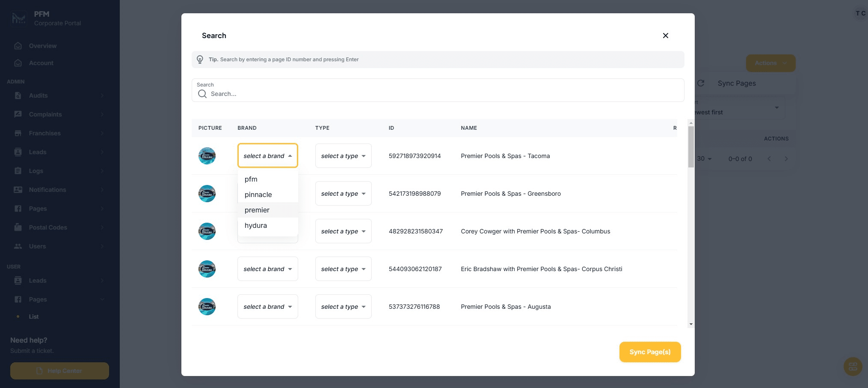The height and width of the screenshot is (388, 868).
Task: Collapse the open brand dropdown for Tacoma
Action: pos(267,156)
